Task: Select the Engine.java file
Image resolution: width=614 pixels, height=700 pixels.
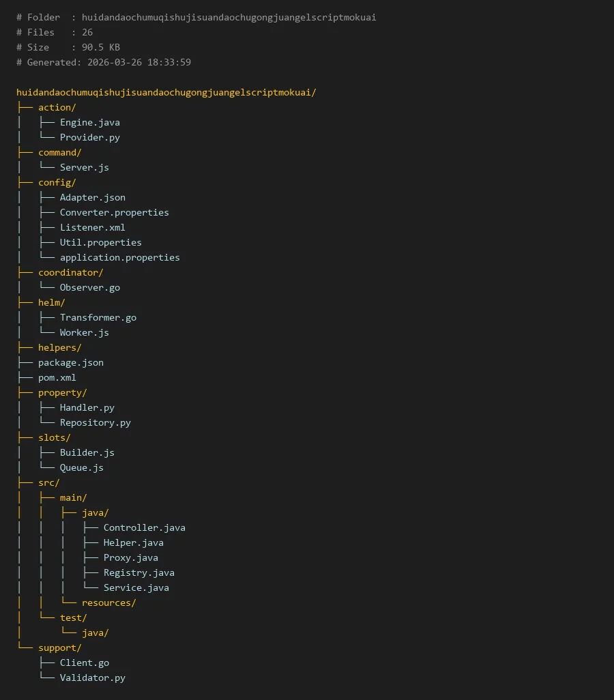Action: click(89, 122)
